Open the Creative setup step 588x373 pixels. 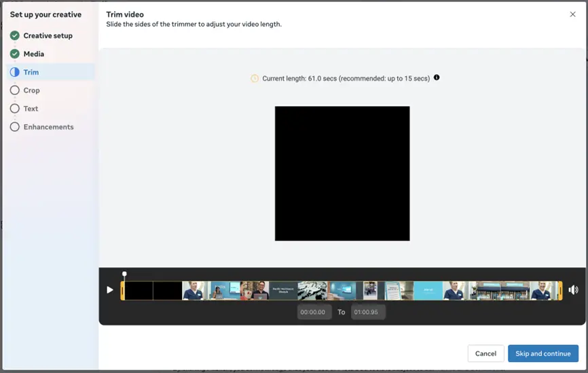pos(48,35)
